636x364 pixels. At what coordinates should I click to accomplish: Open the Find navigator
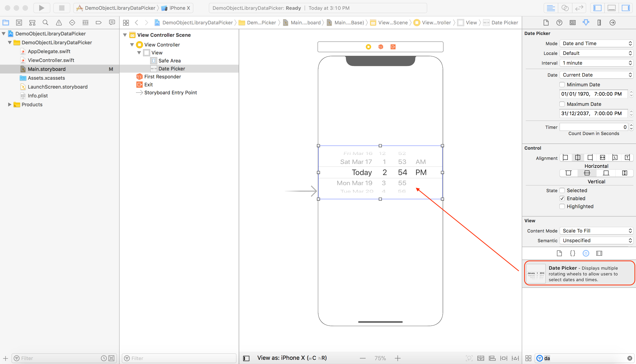pyautogui.click(x=45, y=22)
